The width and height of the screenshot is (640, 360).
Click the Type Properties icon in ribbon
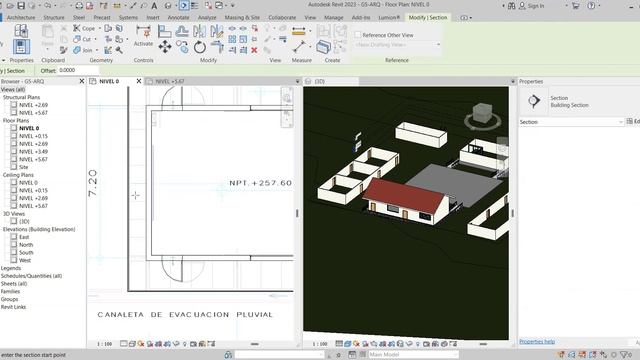[21, 31]
